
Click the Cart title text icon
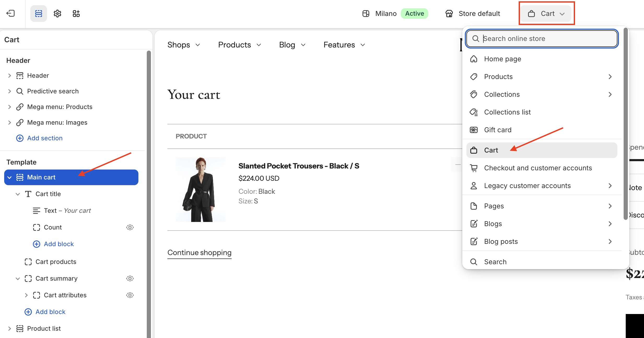coord(28,194)
